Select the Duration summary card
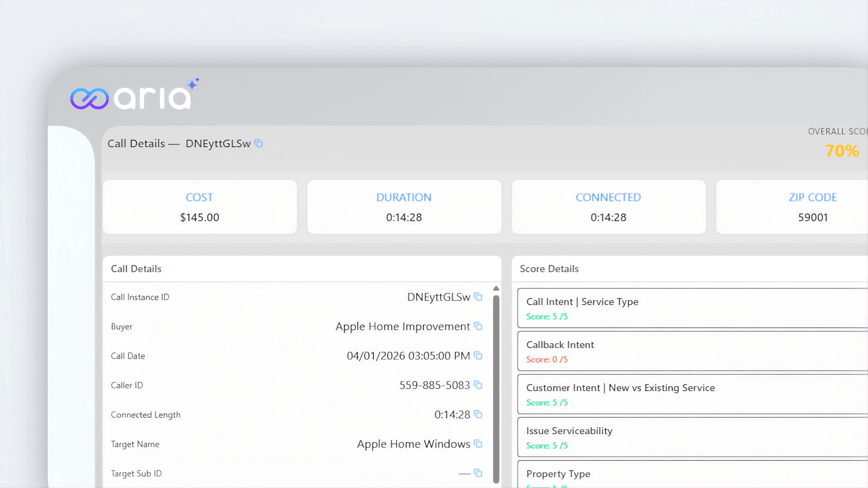 [x=404, y=207]
